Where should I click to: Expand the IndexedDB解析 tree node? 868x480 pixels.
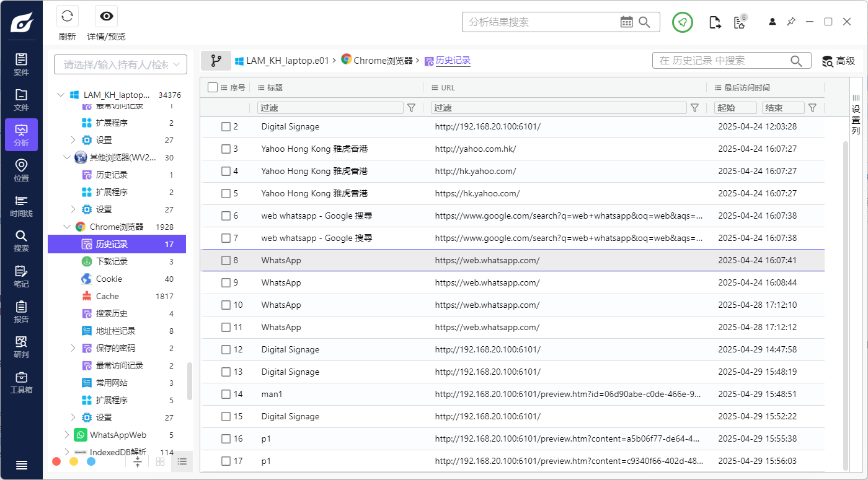point(67,452)
